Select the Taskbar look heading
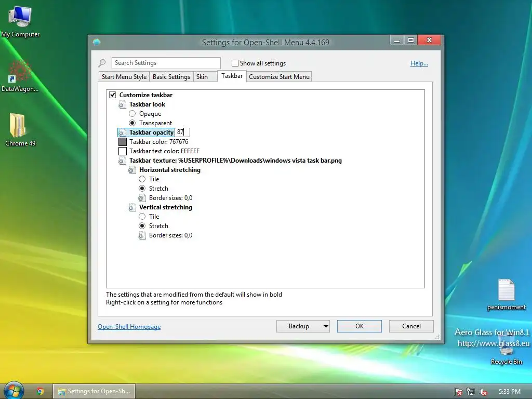The width and height of the screenshot is (532, 399). point(147,104)
